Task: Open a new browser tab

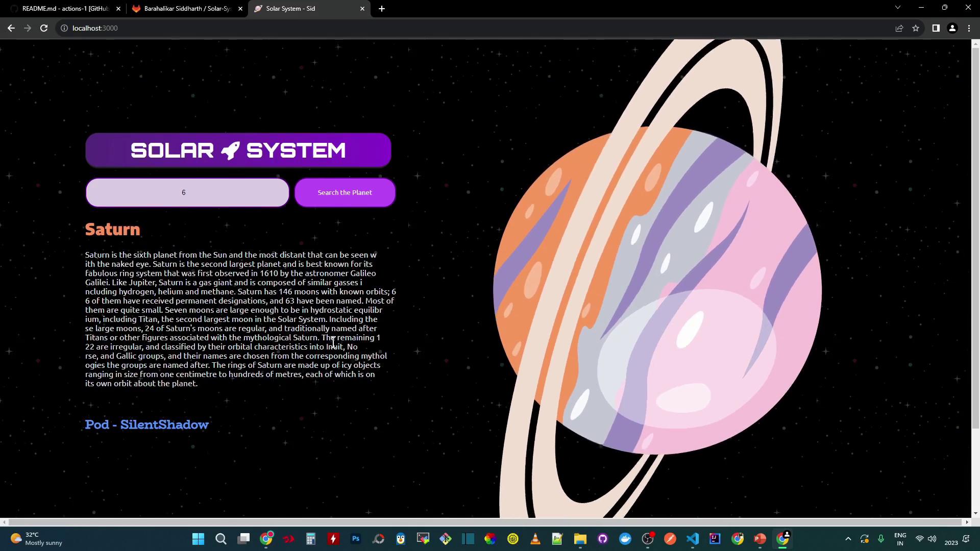Action: pyautogui.click(x=381, y=9)
